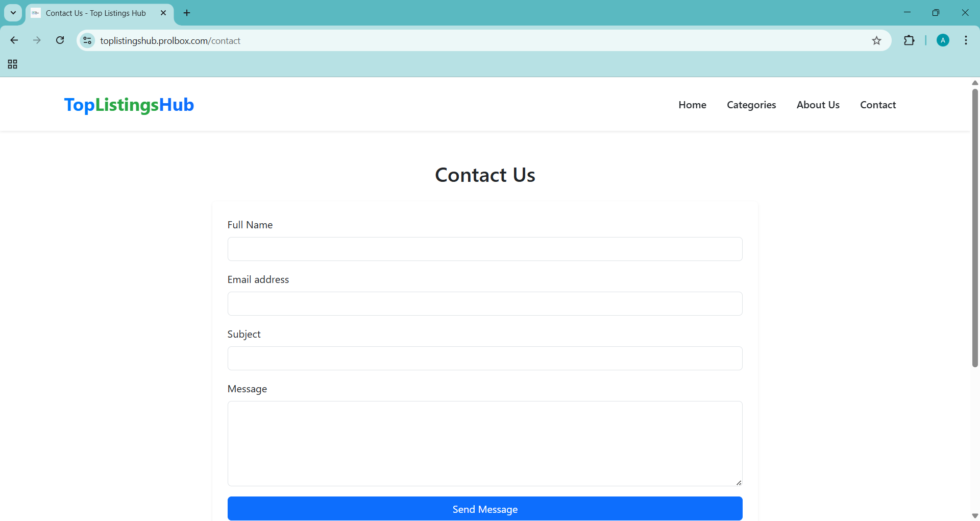Focus the Full Name field

coord(485,249)
